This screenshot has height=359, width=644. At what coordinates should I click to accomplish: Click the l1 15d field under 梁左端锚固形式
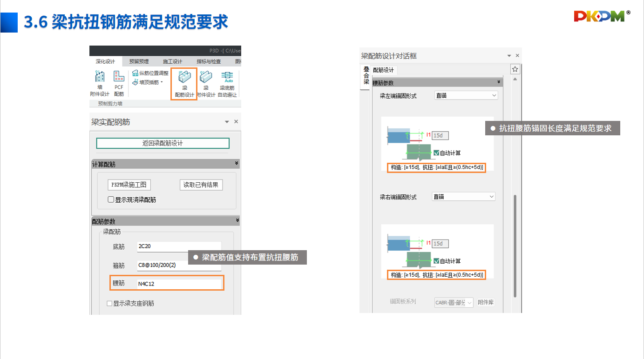(x=440, y=135)
